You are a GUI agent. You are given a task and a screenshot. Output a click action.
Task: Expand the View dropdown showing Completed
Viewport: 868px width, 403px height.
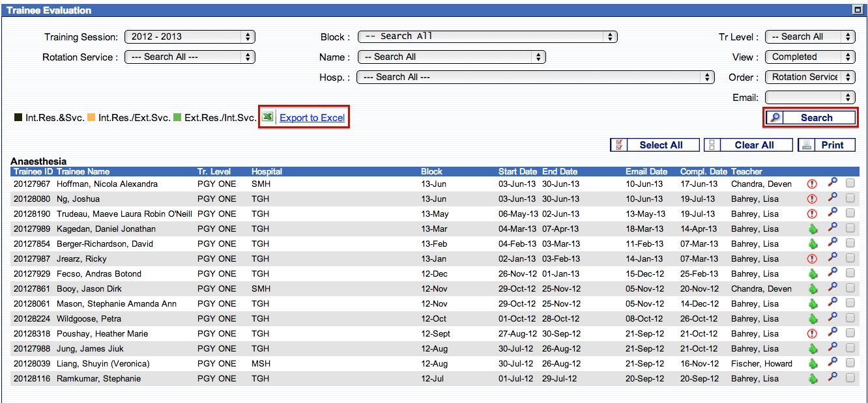[809, 57]
